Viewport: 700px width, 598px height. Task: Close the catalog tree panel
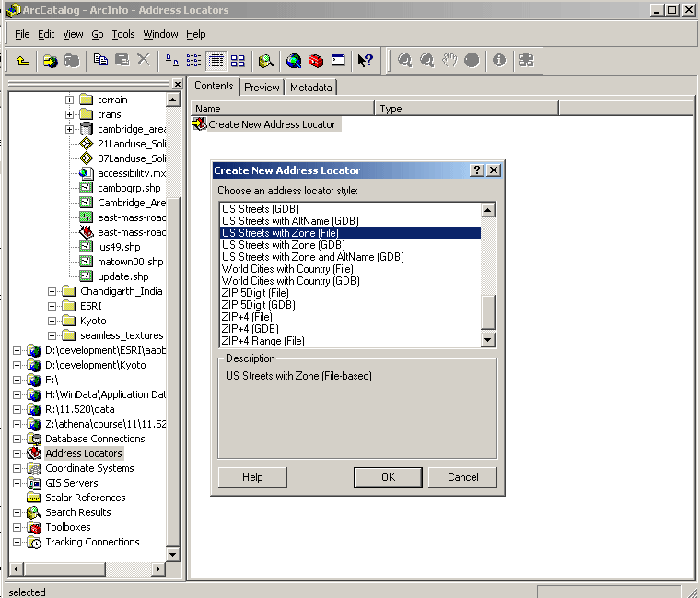177,84
